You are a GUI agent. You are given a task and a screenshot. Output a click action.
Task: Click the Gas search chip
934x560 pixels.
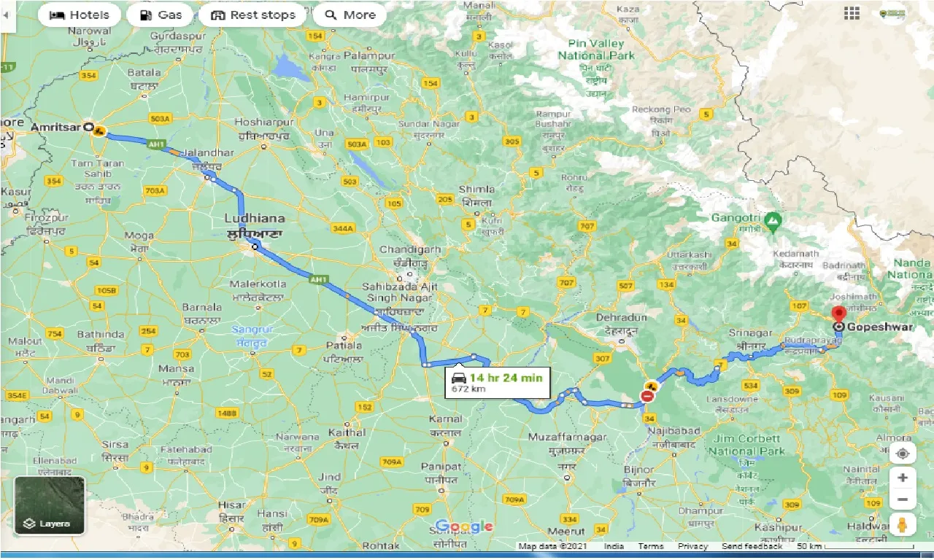[159, 15]
